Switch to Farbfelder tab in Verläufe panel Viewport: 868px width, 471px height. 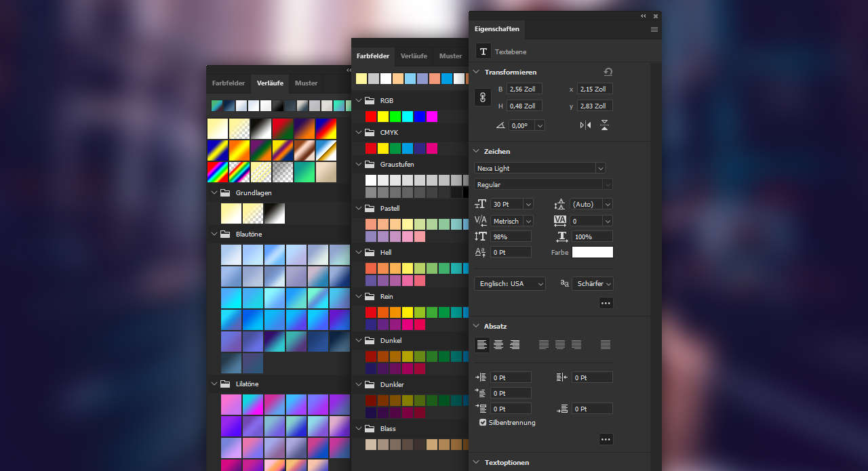[229, 83]
